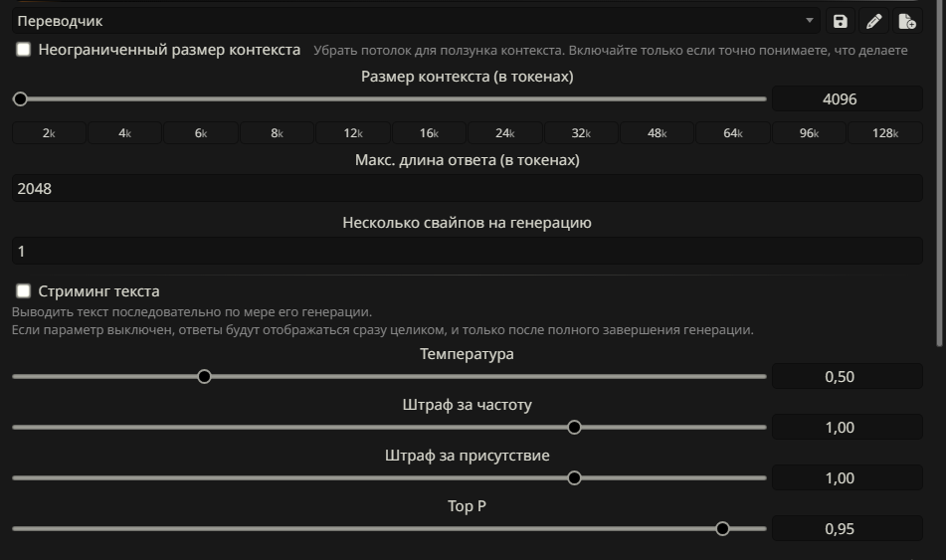
Task: Focus the Макс. длина ответа field
Action: pos(467,188)
